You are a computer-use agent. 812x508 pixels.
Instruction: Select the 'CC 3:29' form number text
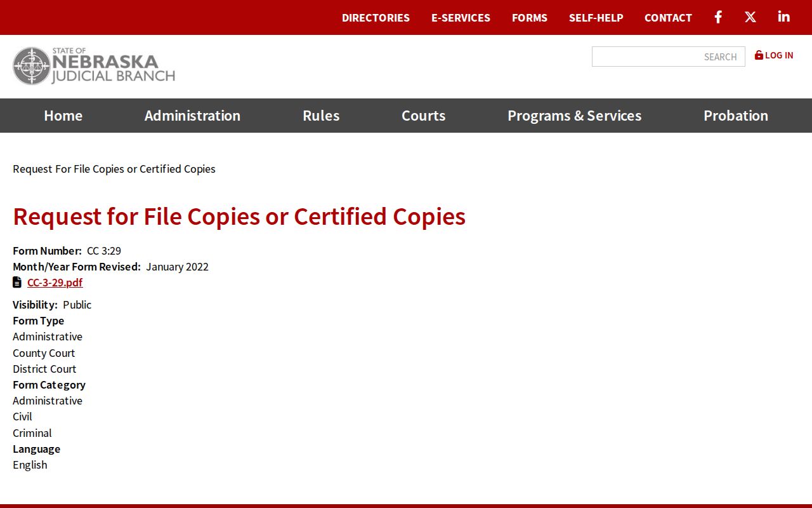pyautogui.click(x=104, y=250)
